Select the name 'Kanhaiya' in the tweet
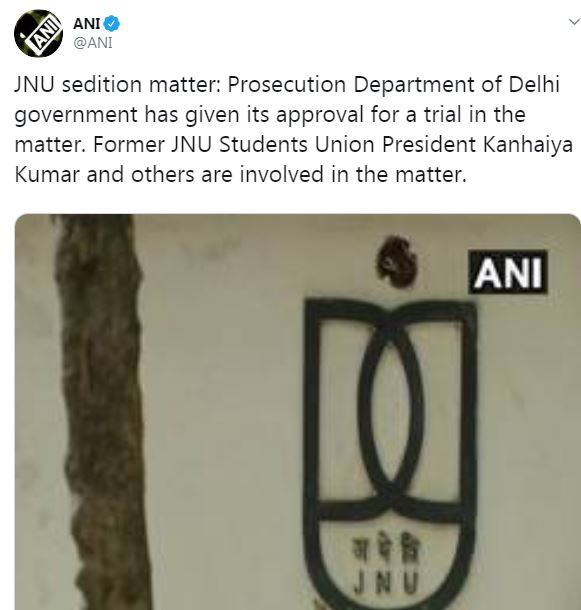This screenshot has height=610, width=581. tap(528, 145)
